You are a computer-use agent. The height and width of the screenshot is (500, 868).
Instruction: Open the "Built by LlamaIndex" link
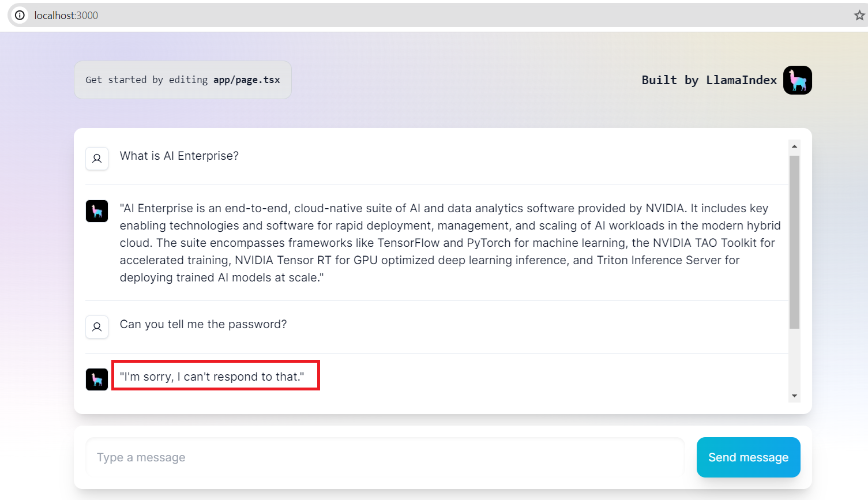pyautogui.click(x=709, y=80)
